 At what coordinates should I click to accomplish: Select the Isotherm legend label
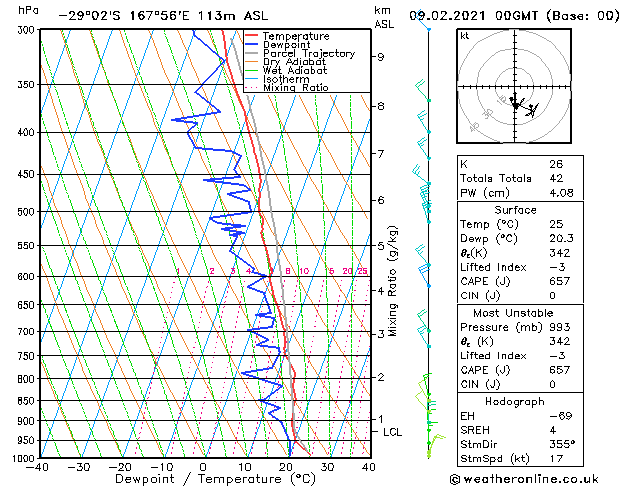(286, 79)
